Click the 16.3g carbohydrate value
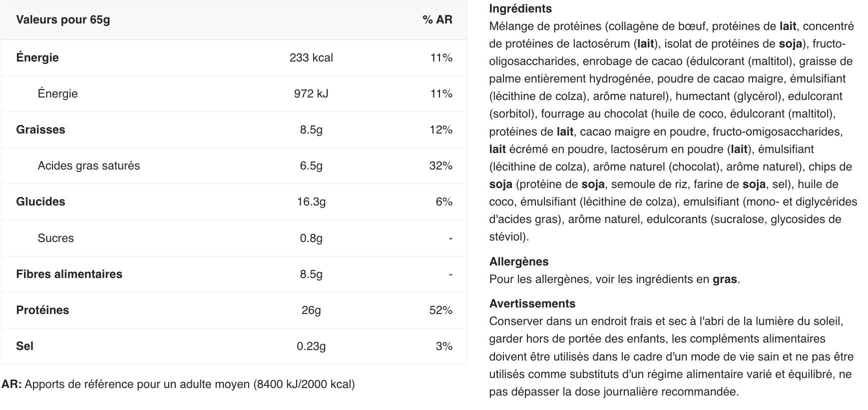 pyautogui.click(x=311, y=201)
